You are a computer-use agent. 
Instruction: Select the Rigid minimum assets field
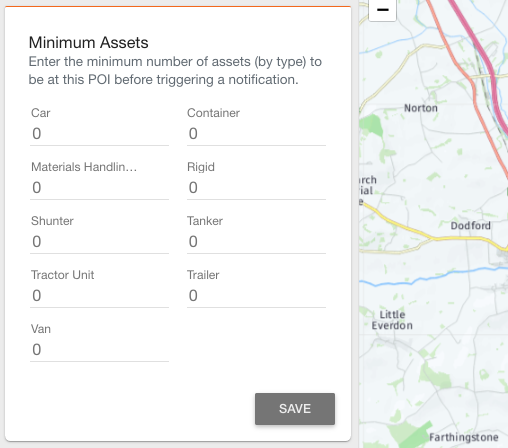click(x=256, y=188)
